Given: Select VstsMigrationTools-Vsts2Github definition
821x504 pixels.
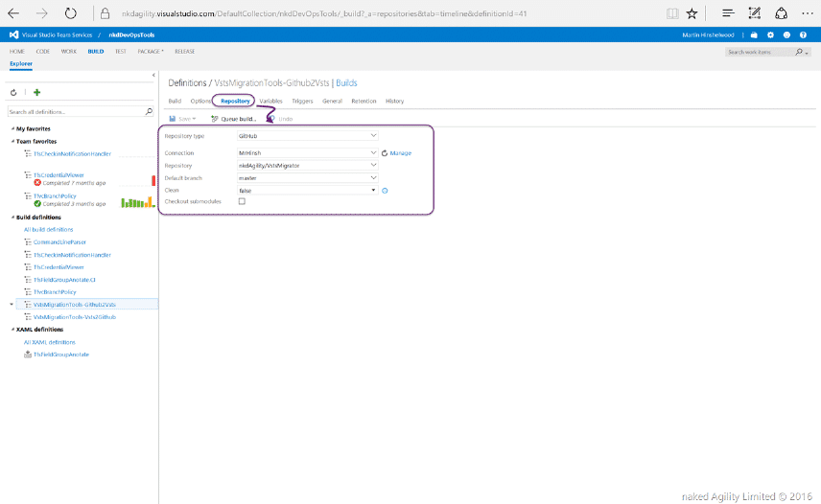Looking at the screenshot, I should coord(75,317).
